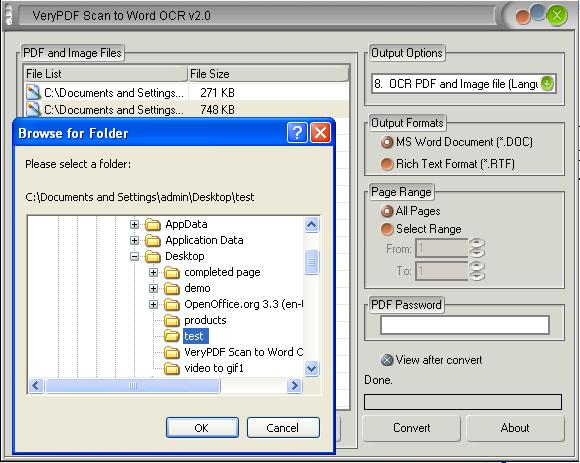580x463 pixels.
Task: Select the second file row 748 KB
Action: tap(186, 109)
